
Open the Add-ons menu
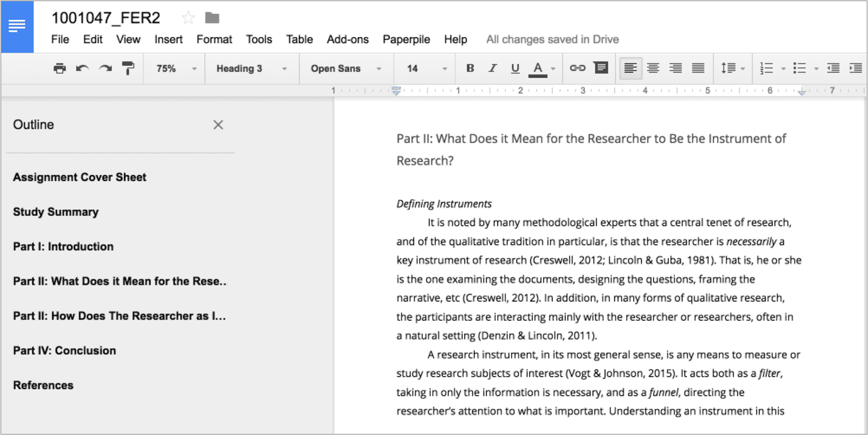(x=347, y=39)
